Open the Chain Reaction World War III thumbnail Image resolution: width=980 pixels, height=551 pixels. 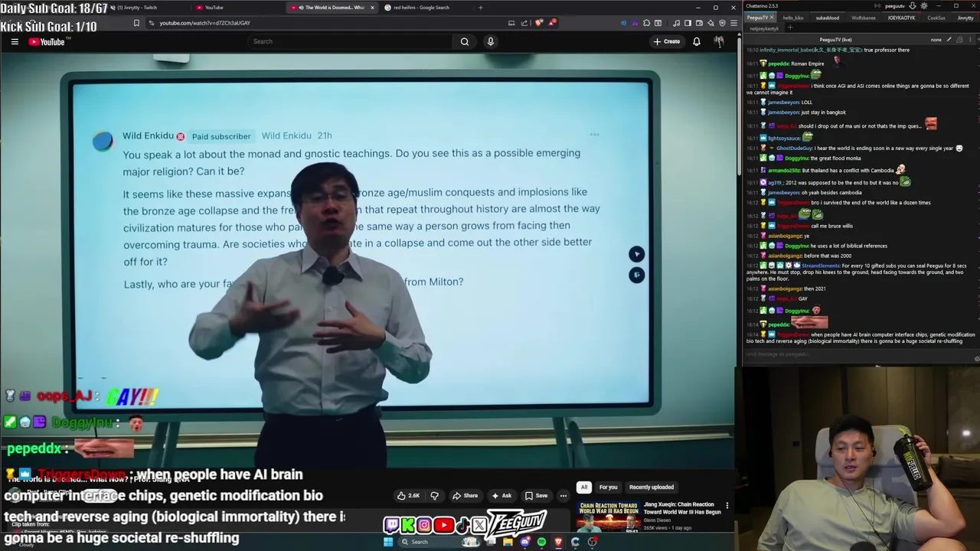(x=609, y=517)
